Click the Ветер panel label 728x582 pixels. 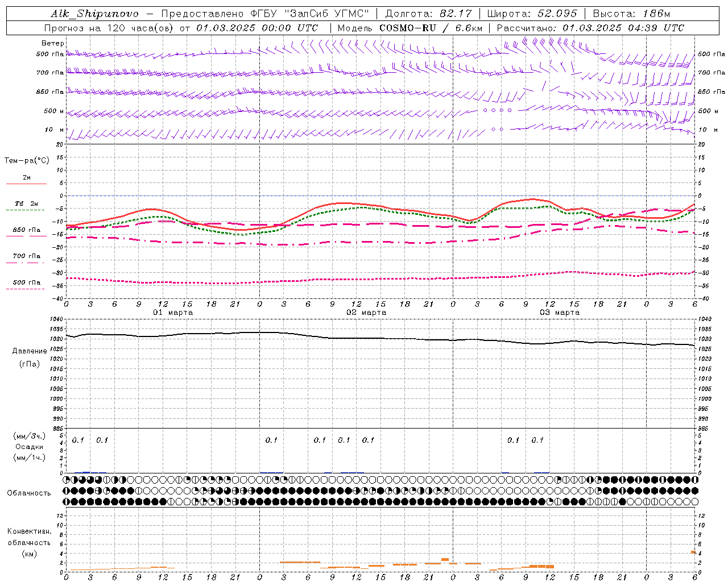tap(53, 43)
